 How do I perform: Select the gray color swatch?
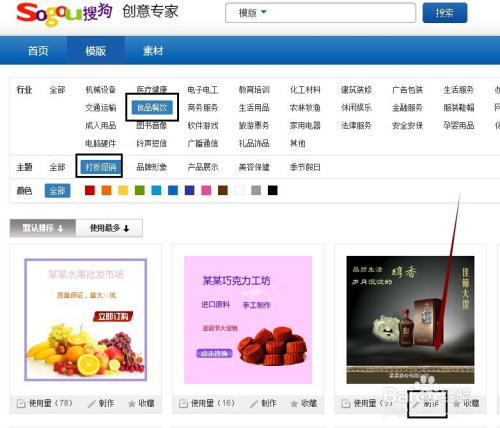click(x=256, y=190)
